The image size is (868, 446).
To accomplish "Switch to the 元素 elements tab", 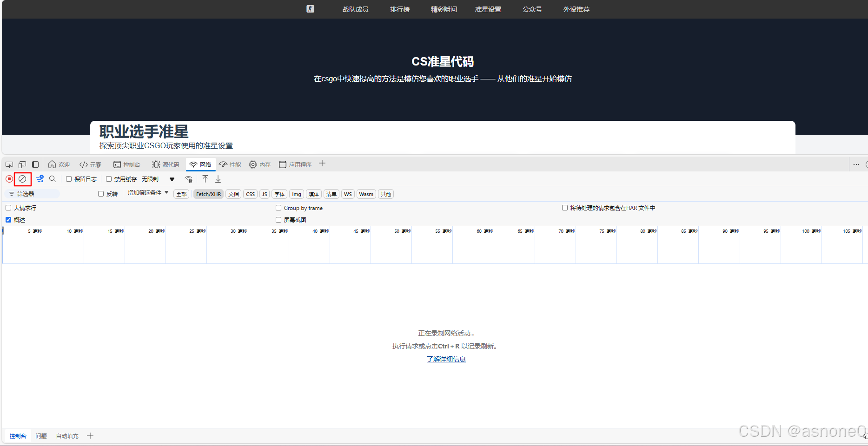I will coord(90,164).
